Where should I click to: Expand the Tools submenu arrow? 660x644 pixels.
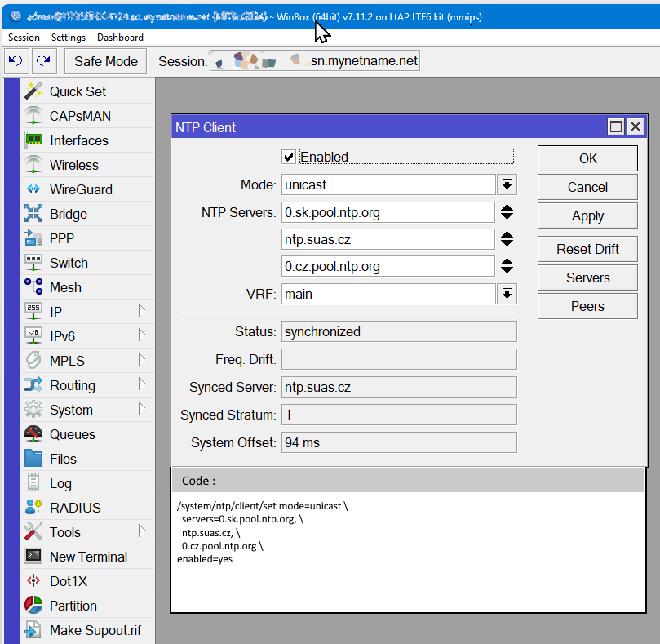pos(142,531)
